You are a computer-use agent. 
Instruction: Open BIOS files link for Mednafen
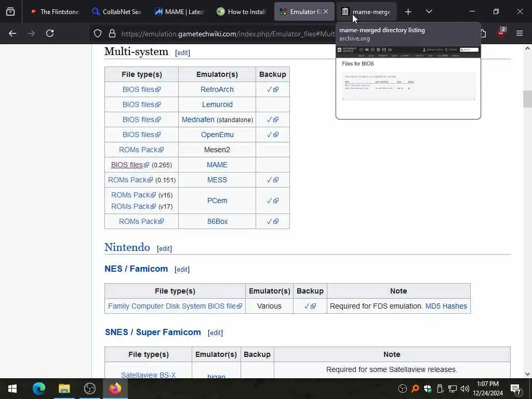[x=141, y=120]
